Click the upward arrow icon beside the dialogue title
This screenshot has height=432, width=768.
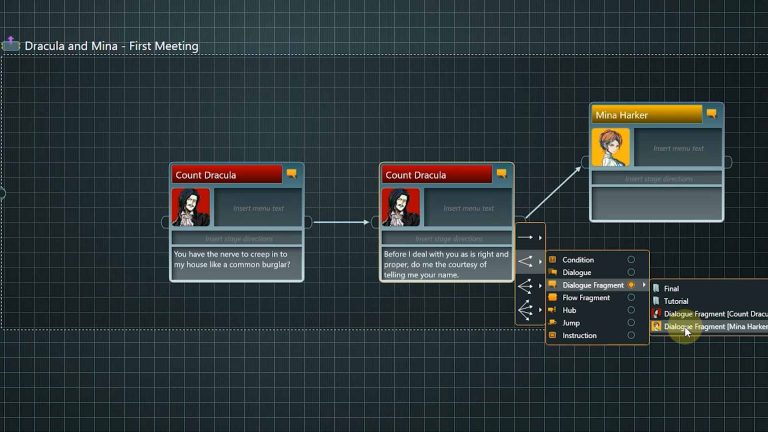(10, 44)
